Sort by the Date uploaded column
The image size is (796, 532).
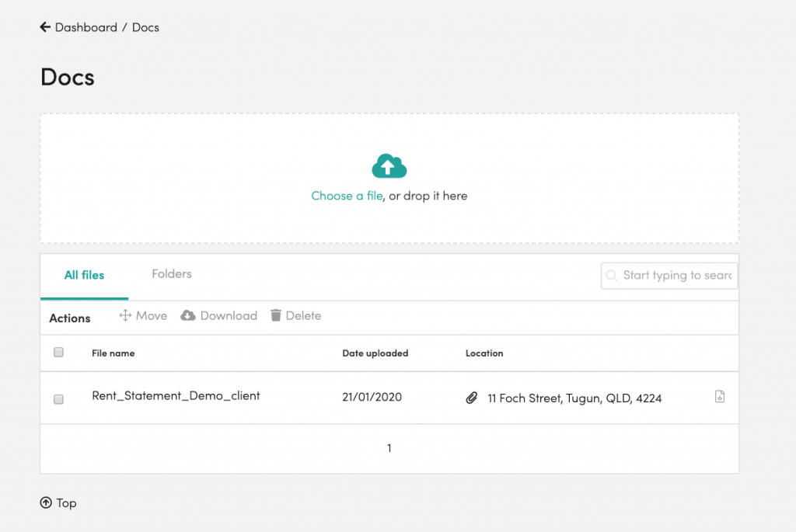375,353
